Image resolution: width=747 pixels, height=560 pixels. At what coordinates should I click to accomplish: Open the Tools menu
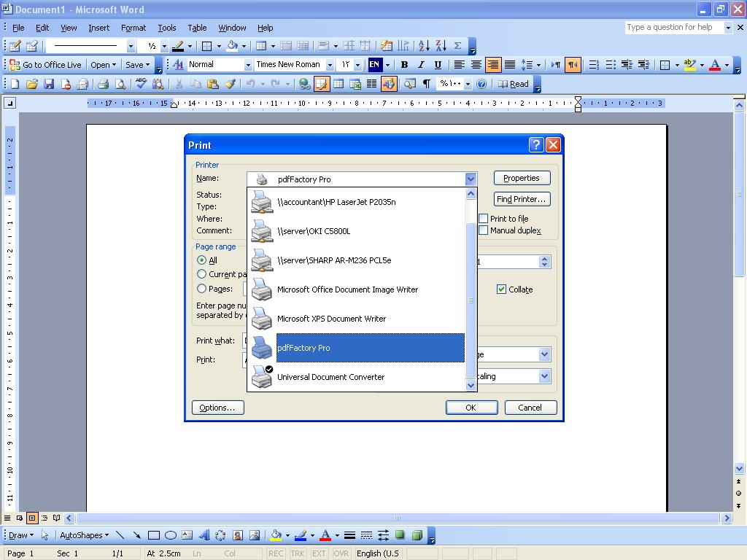pyautogui.click(x=167, y=28)
